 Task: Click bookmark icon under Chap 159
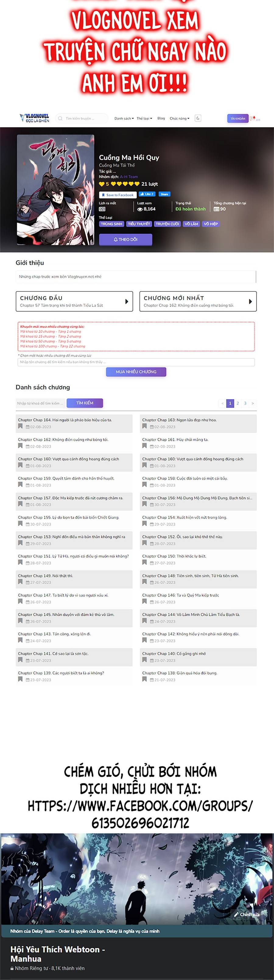point(20,484)
